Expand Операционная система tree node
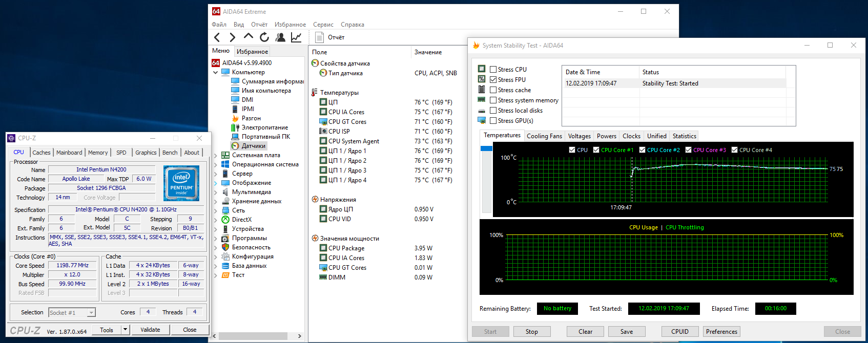 pyautogui.click(x=216, y=164)
